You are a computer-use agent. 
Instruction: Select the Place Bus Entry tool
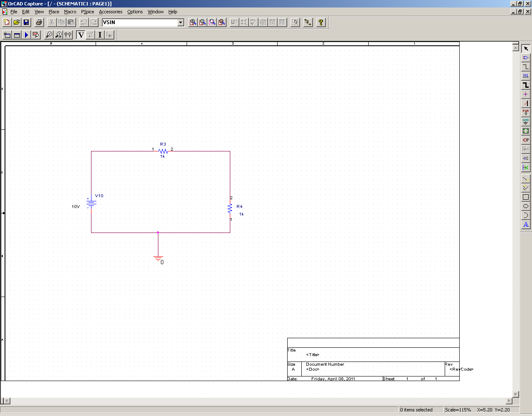526,104
